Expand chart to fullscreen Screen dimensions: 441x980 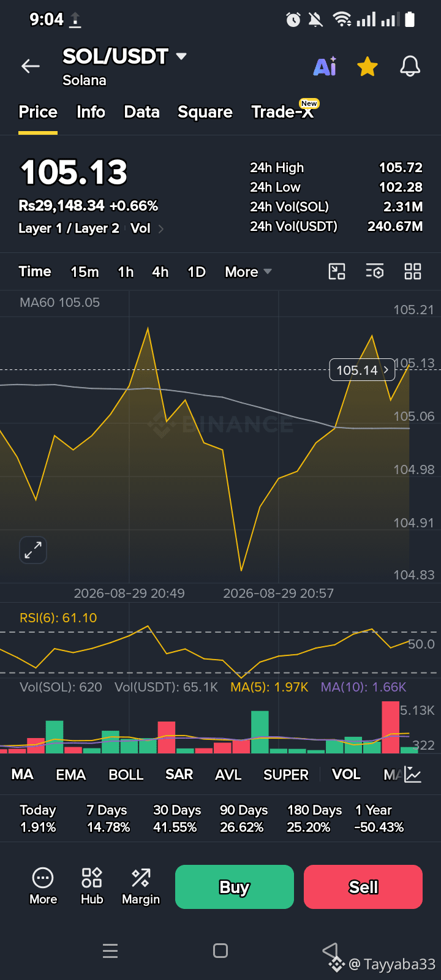(x=33, y=550)
